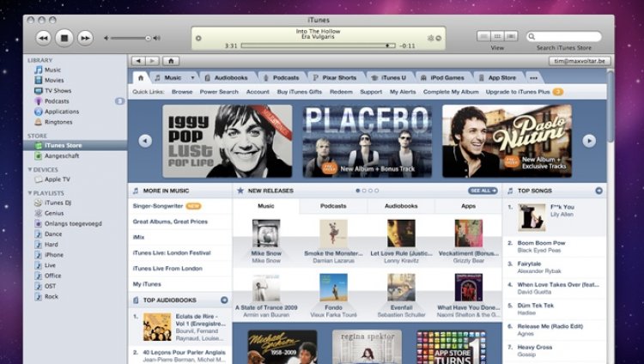This screenshot has height=364, width=644.
Task: Click the Buy iTunes Gifts link
Action: 300,92
